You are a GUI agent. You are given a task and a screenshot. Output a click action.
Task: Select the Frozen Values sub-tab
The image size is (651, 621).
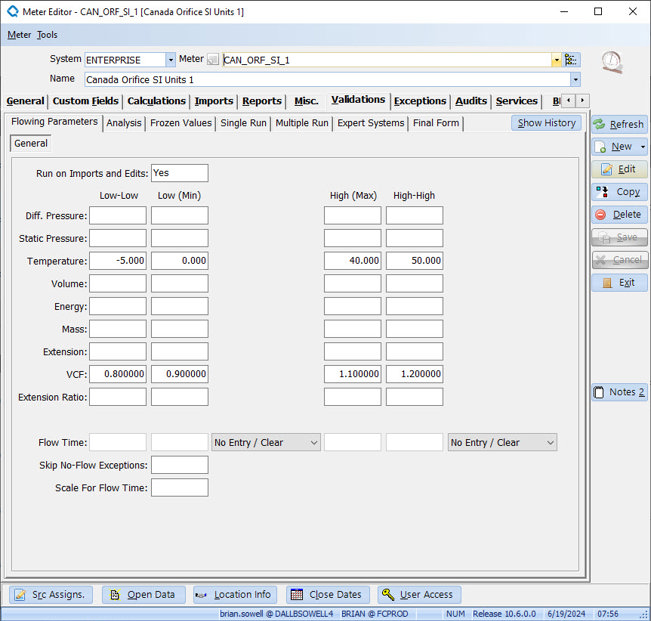181,123
